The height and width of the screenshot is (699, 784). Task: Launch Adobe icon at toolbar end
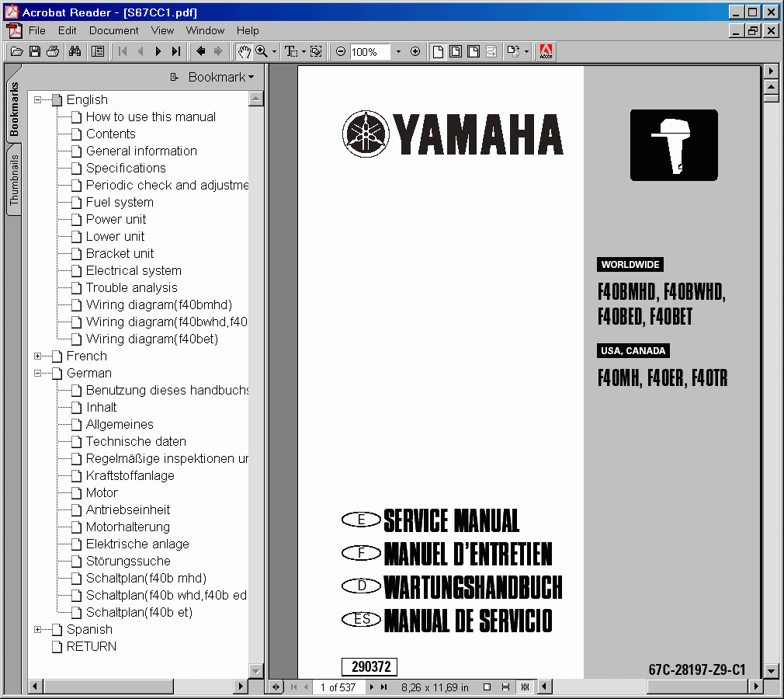(545, 51)
